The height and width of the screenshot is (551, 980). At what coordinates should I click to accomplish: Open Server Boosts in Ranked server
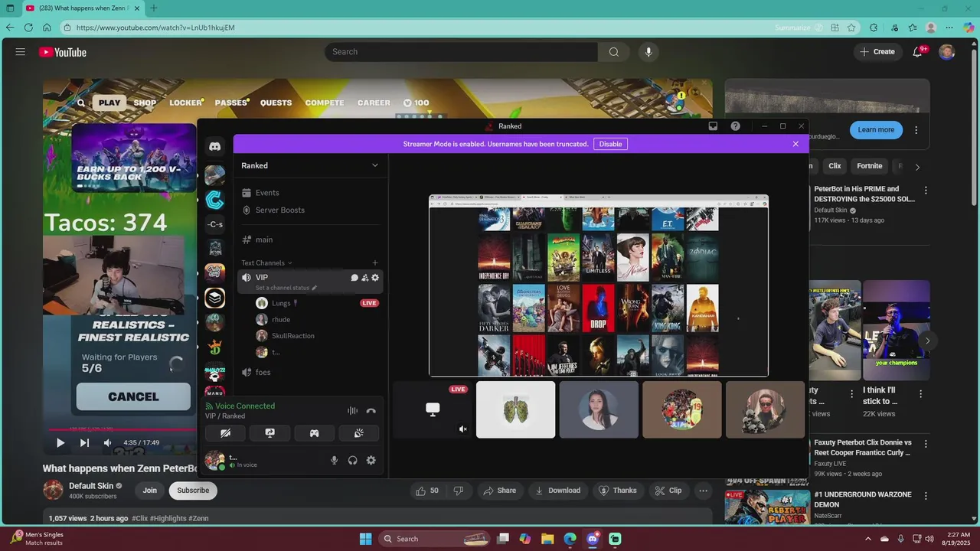(310, 210)
